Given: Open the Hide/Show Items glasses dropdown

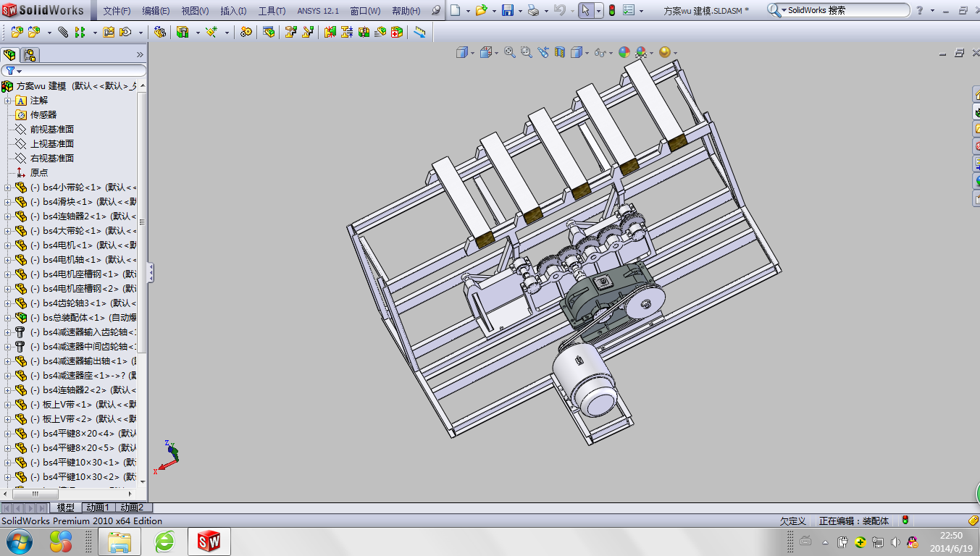Looking at the screenshot, I should tap(600, 52).
